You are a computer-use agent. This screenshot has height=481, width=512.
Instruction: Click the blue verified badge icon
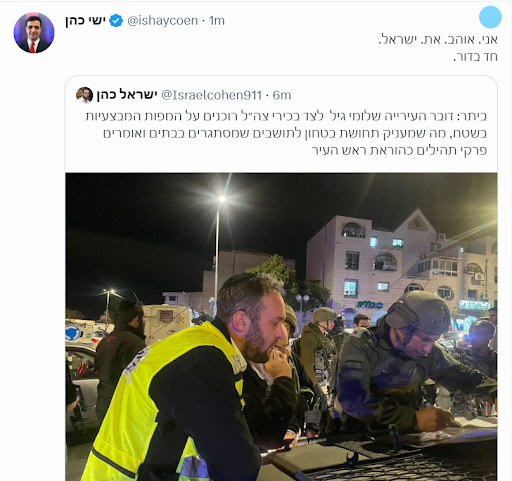coord(116,21)
